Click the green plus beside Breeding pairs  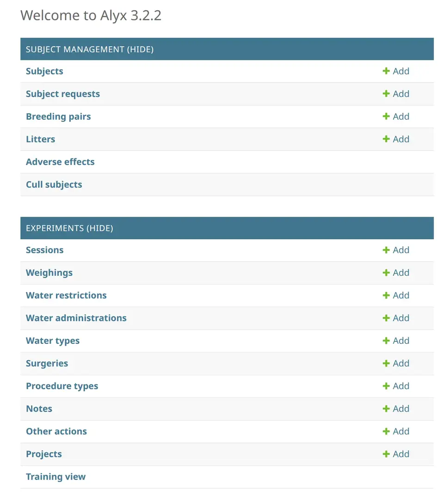386,116
